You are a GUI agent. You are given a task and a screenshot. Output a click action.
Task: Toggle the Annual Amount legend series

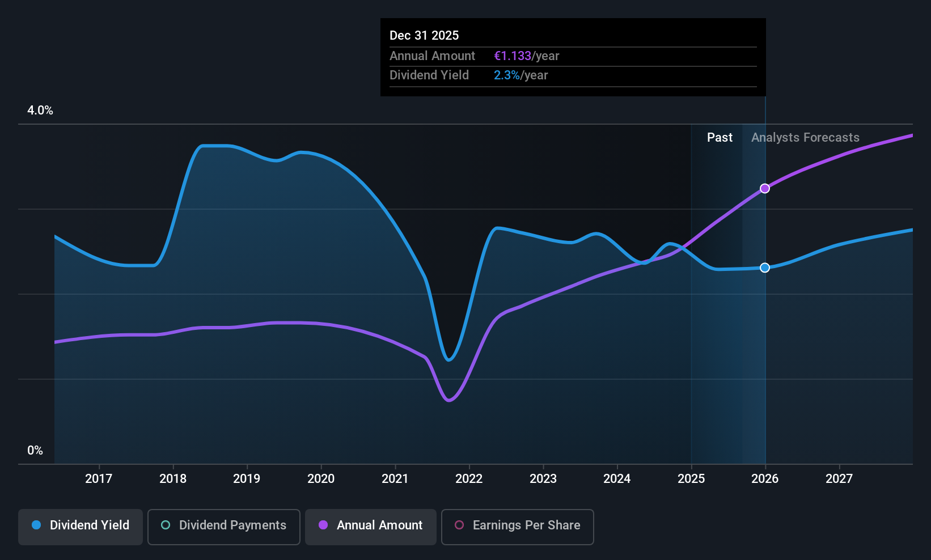[x=371, y=527]
